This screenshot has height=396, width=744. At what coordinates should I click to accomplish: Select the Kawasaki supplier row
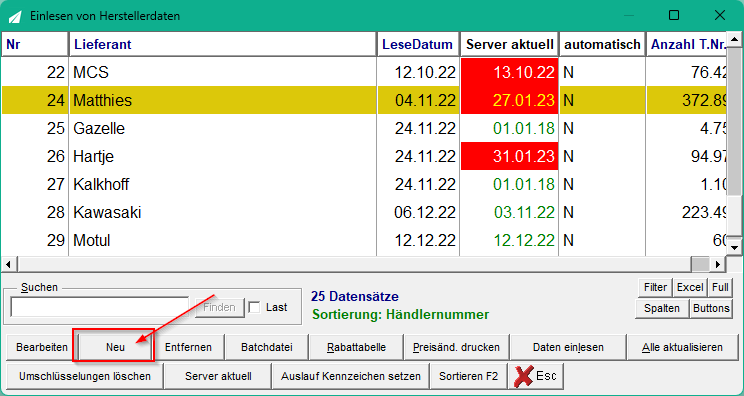pyautogui.click(x=364, y=212)
